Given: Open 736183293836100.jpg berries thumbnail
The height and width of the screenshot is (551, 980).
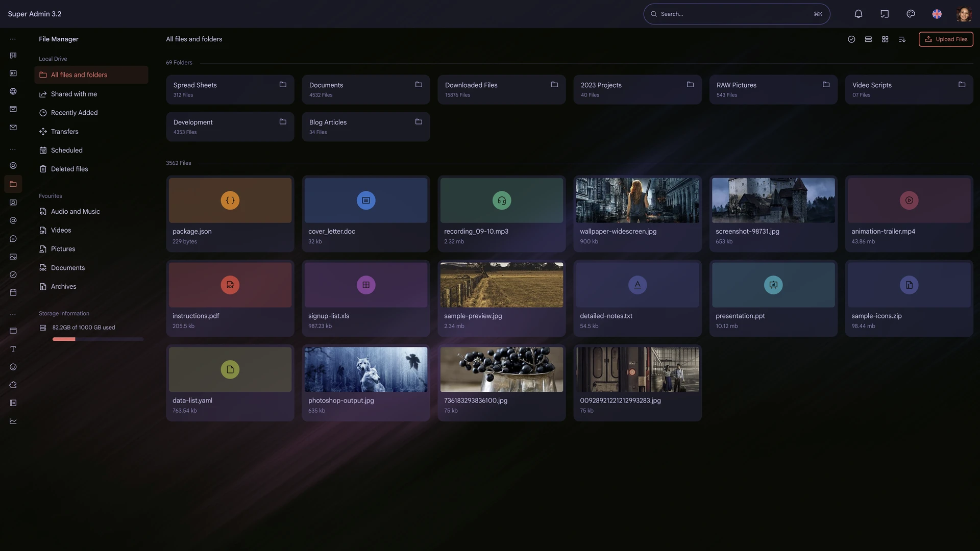Looking at the screenshot, I should 502,370.
